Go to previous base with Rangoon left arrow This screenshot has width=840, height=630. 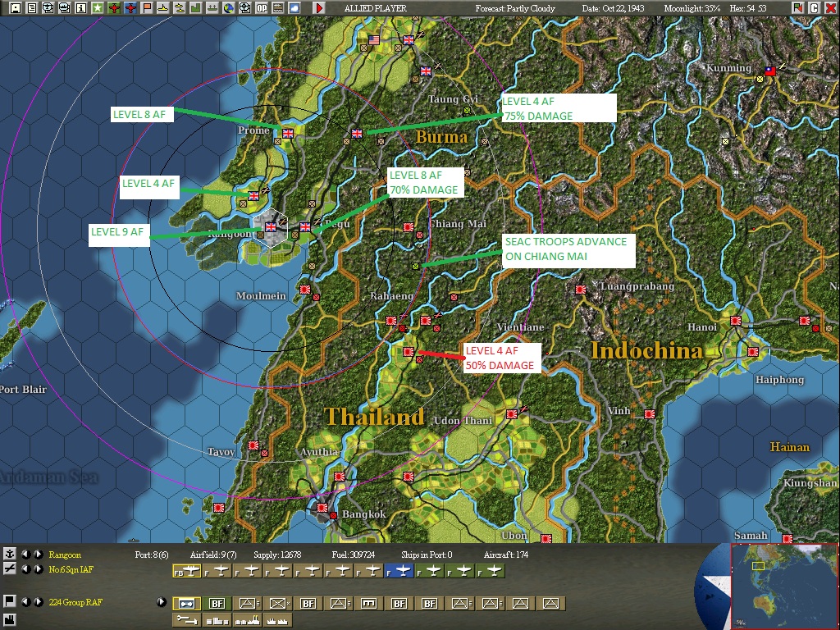(x=25, y=554)
